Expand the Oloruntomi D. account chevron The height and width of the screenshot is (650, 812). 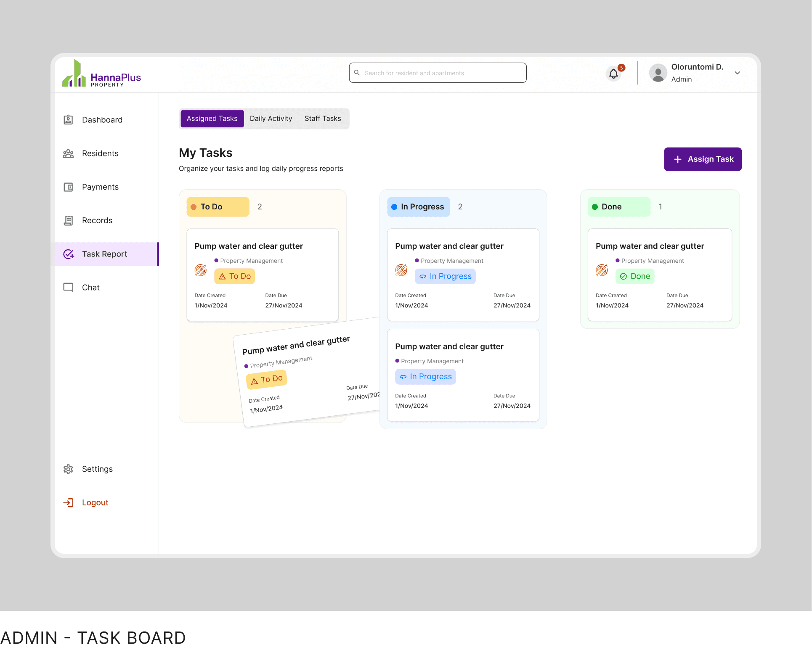point(738,73)
